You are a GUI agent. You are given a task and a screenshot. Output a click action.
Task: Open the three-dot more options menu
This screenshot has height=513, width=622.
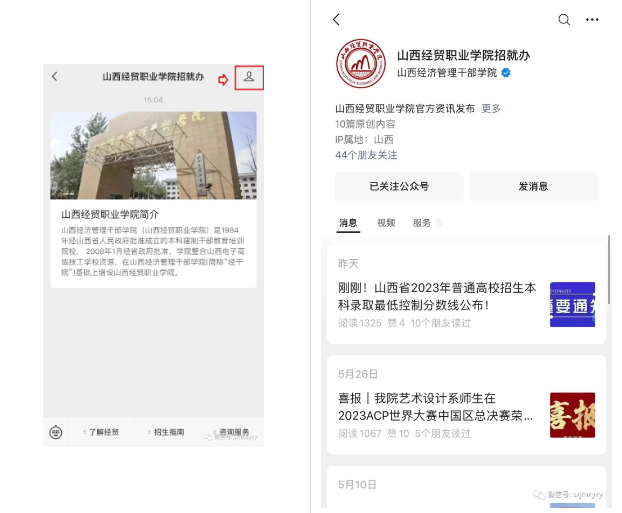click(x=592, y=19)
